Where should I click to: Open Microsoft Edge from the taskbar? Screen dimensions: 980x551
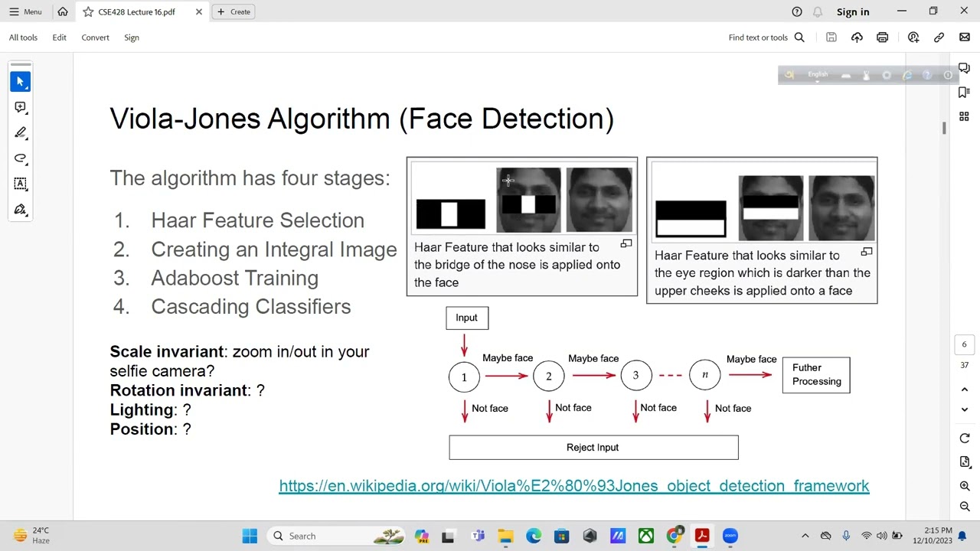pyautogui.click(x=534, y=536)
